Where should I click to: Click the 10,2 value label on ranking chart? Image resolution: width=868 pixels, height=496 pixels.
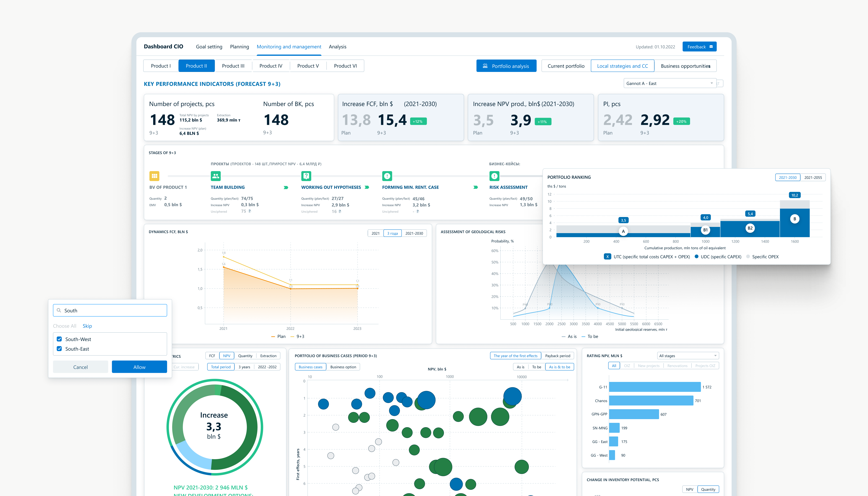pos(795,195)
